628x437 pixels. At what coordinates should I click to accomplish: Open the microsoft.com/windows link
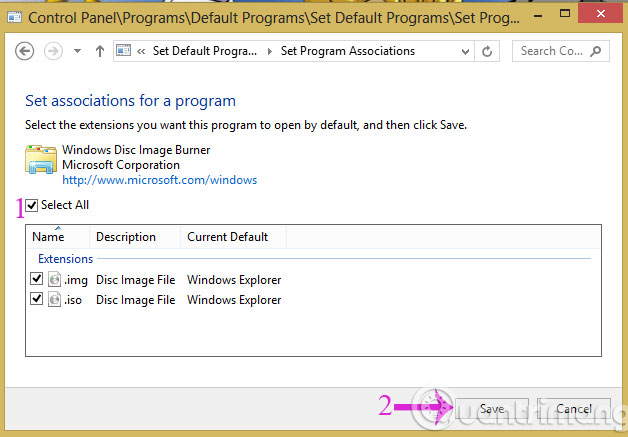click(159, 181)
